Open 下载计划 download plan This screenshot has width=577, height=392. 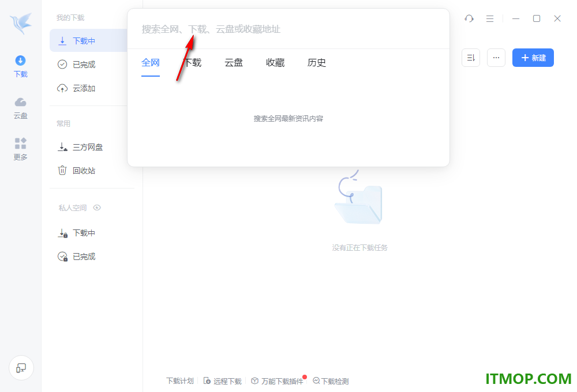[x=180, y=381]
